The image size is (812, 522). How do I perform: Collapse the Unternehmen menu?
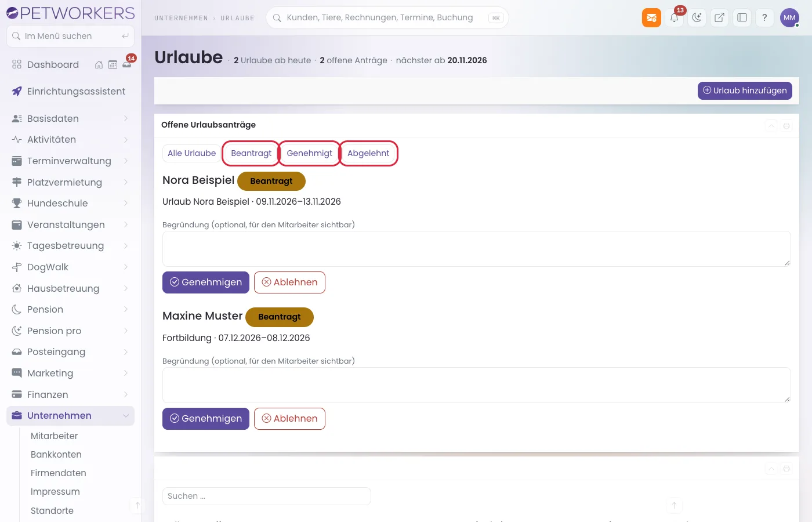click(70, 416)
